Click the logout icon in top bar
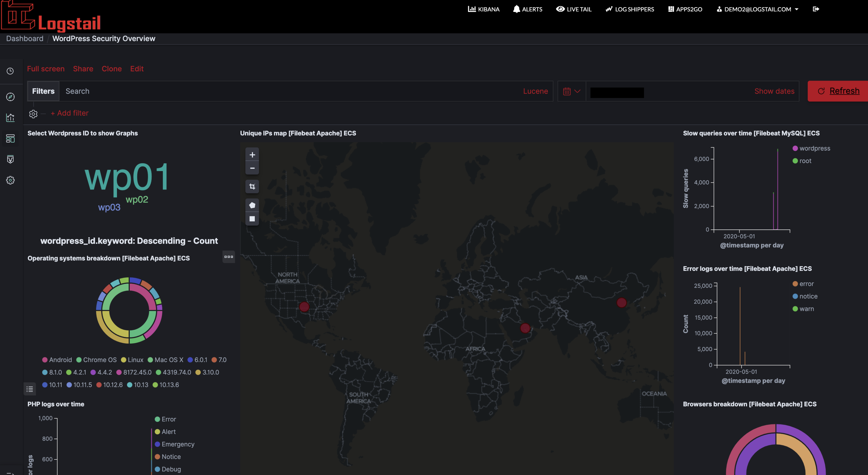Screen dimensions: 868x475 tap(816, 9)
